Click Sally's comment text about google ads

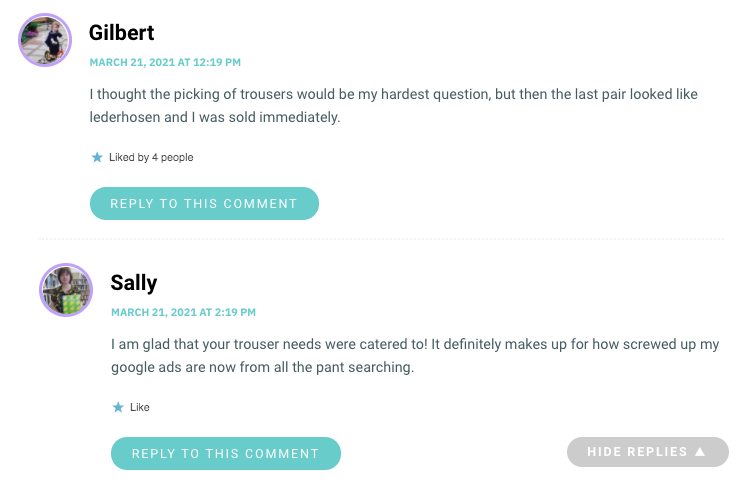(x=415, y=355)
